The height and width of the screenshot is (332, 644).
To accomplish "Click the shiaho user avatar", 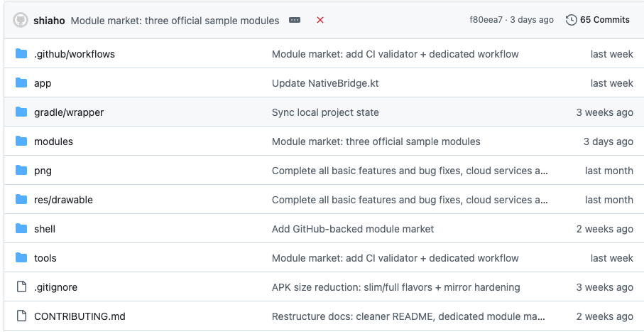I will point(20,20).
